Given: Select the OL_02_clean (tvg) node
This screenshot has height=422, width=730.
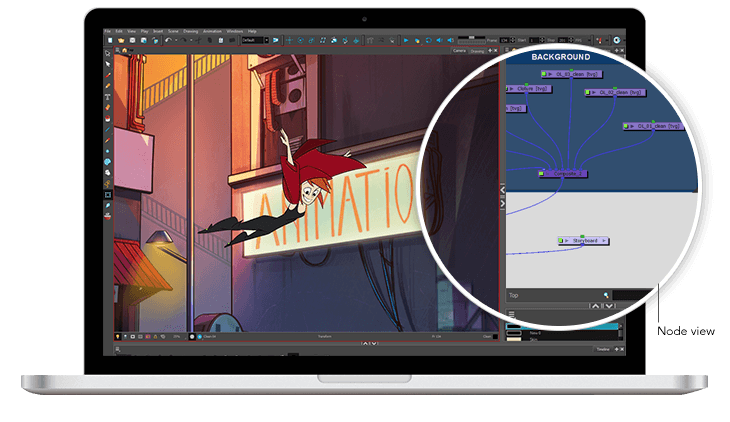Looking at the screenshot, I should pyautogui.click(x=615, y=93).
